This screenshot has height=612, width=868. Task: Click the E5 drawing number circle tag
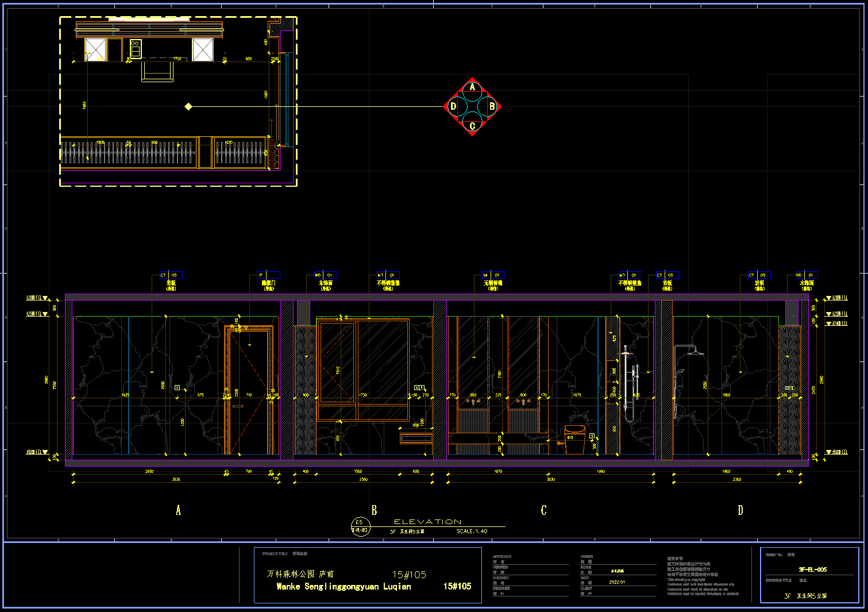tap(360, 526)
